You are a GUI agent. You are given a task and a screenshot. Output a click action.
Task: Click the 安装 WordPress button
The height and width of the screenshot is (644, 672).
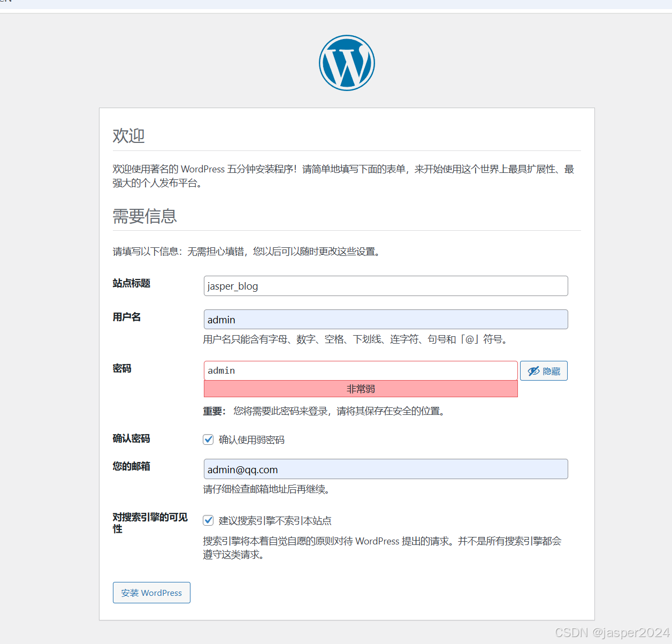[x=151, y=593]
